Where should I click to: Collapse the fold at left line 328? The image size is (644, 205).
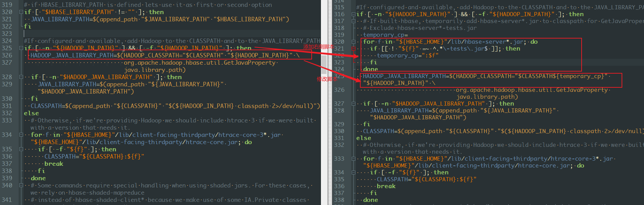pyautogui.click(x=21, y=77)
